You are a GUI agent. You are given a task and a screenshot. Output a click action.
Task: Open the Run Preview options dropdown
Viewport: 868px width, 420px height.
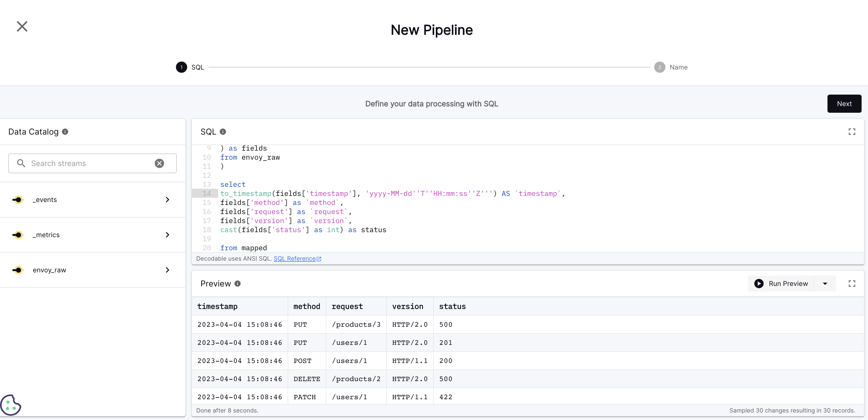tap(825, 284)
